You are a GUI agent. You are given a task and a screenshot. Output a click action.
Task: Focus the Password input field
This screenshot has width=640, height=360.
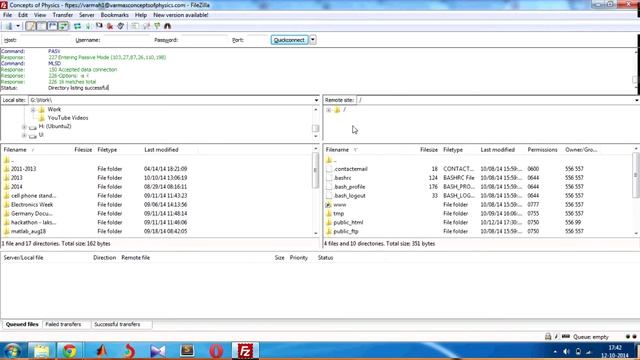[x=203, y=40]
